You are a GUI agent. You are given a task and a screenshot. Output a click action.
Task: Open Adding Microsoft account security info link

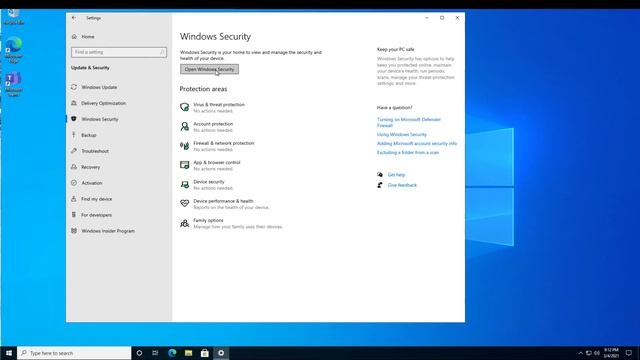pos(417,143)
